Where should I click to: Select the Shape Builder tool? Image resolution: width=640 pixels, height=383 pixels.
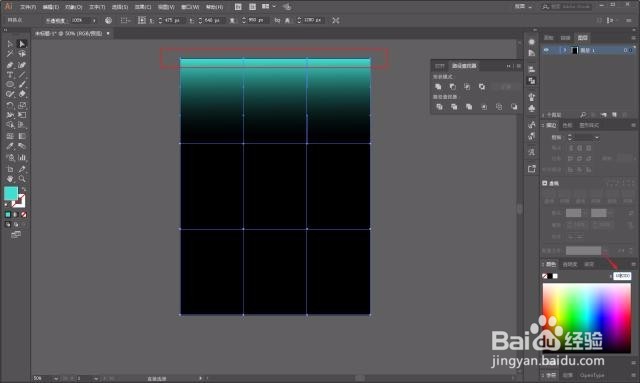pos(10,125)
